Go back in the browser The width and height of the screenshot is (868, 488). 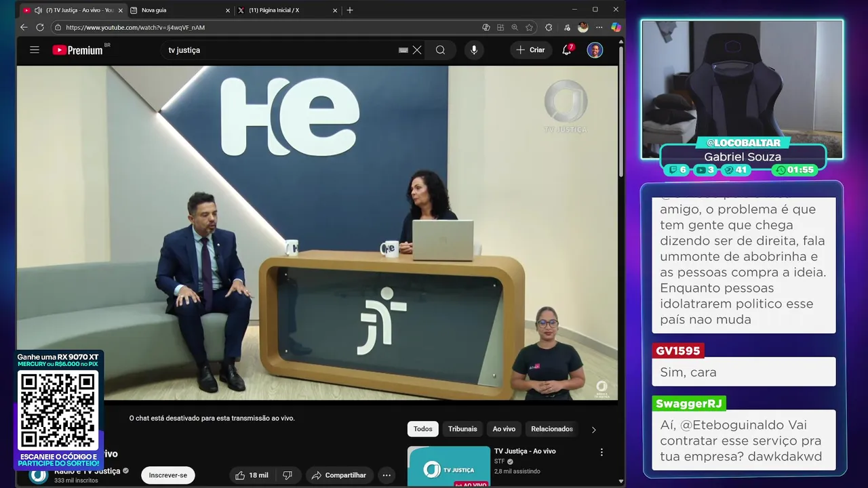(x=24, y=27)
